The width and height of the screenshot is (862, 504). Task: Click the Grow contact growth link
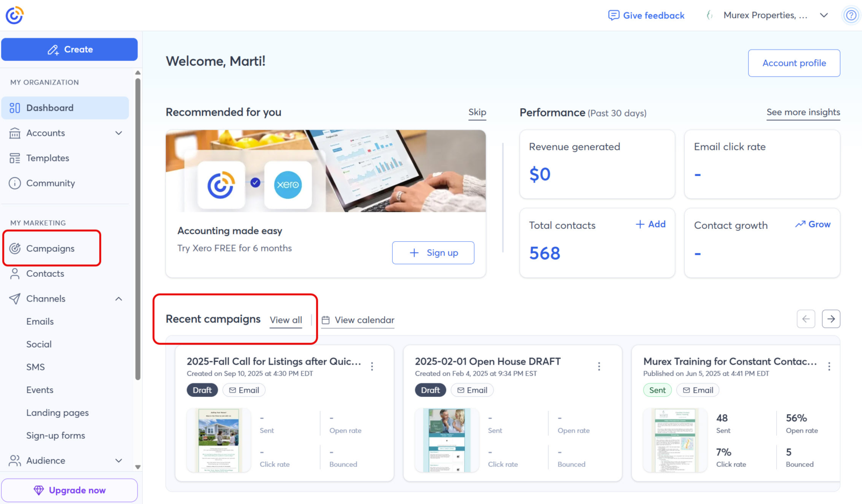pos(813,225)
